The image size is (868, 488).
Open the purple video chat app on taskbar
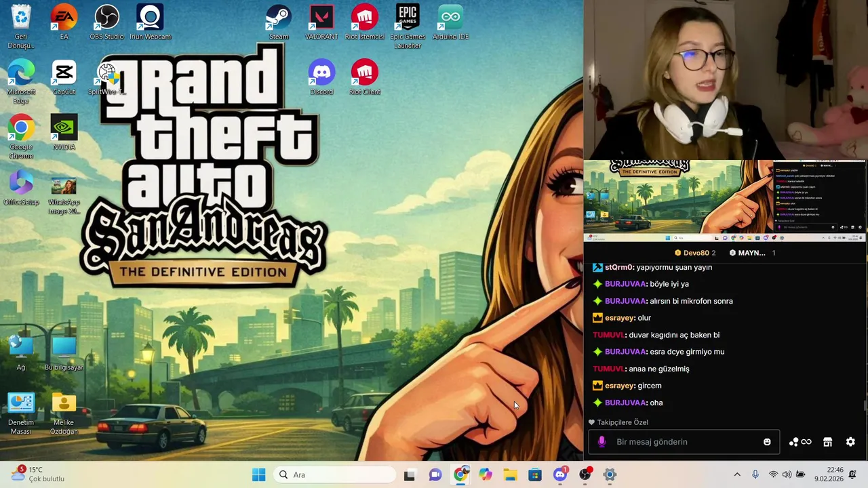tap(435, 474)
